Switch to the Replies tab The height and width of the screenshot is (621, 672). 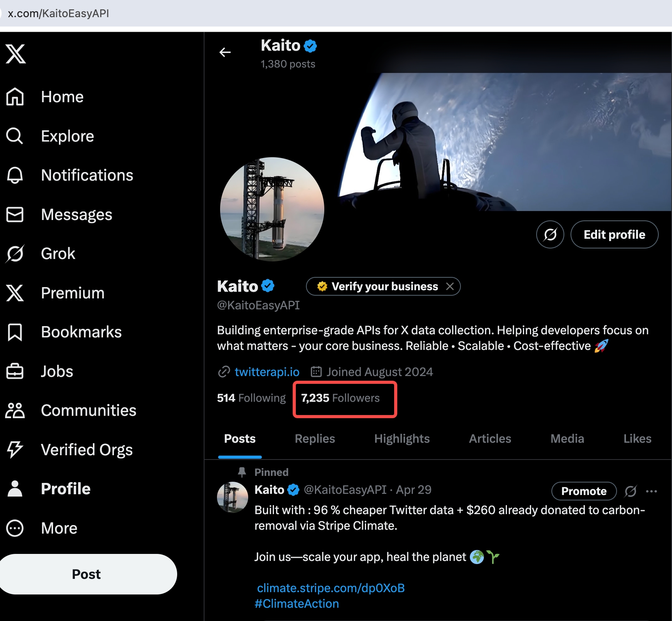click(x=315, y=439)
